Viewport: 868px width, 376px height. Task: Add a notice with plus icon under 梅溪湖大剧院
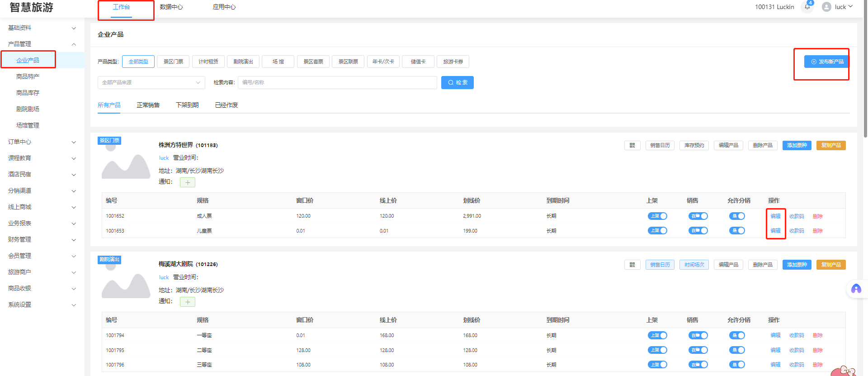coord(188,302)
